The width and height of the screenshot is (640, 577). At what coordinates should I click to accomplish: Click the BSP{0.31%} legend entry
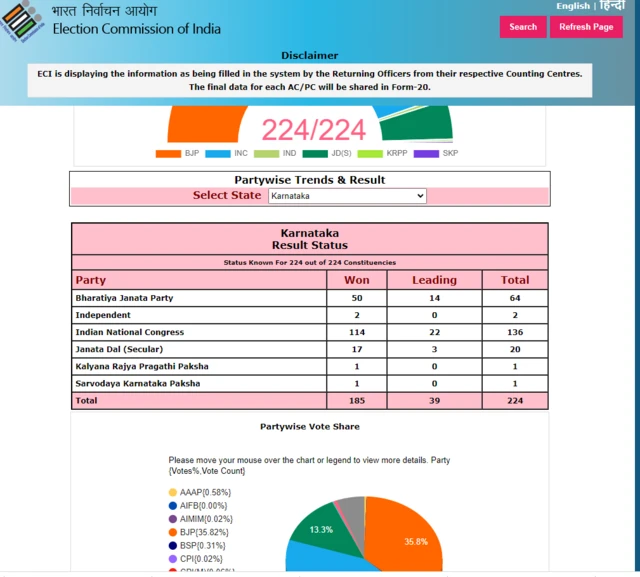197,546
